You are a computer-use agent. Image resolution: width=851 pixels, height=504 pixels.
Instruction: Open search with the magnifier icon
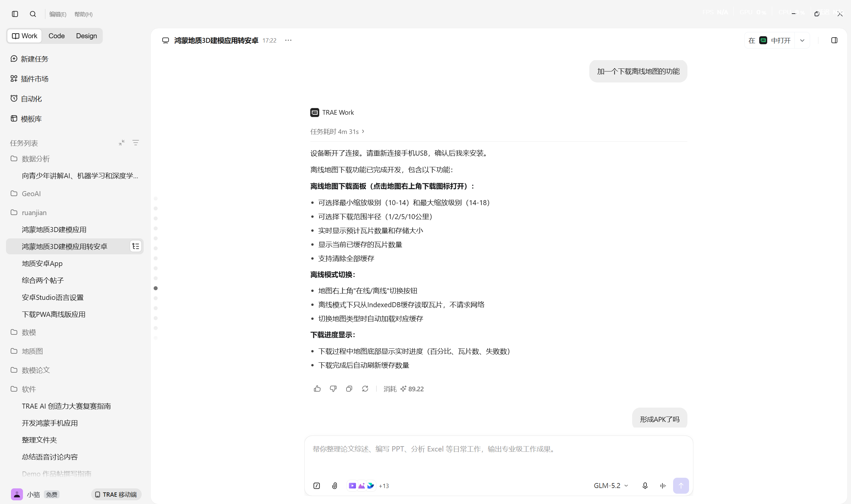[33, 14]
